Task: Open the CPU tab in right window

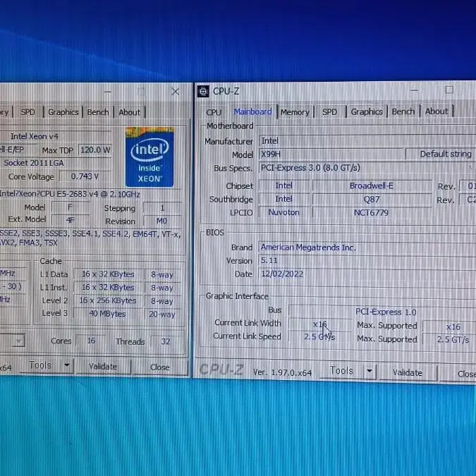Action: pyautogui.click(x=214, y=112)
